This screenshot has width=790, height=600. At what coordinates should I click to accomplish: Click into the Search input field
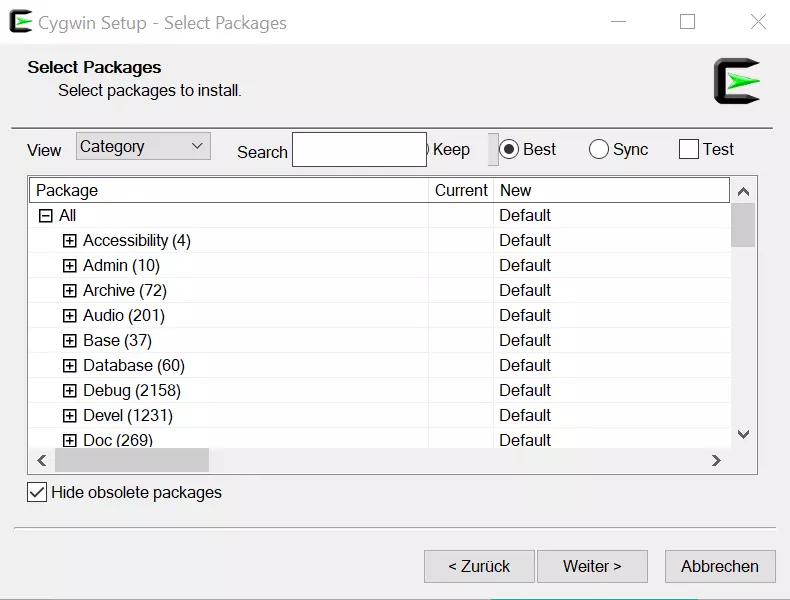(359, 150)
